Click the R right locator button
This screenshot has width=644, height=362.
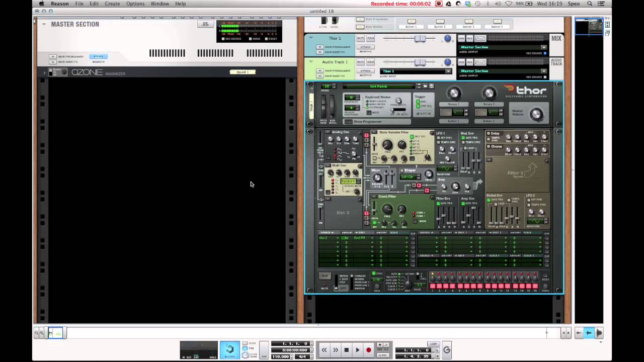pos(437,356)
